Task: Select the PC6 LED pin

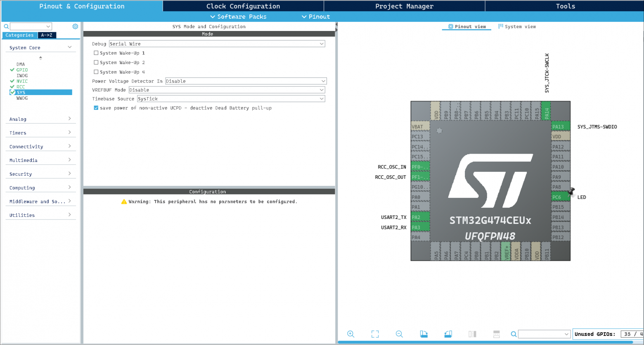Action: [561, 197]
